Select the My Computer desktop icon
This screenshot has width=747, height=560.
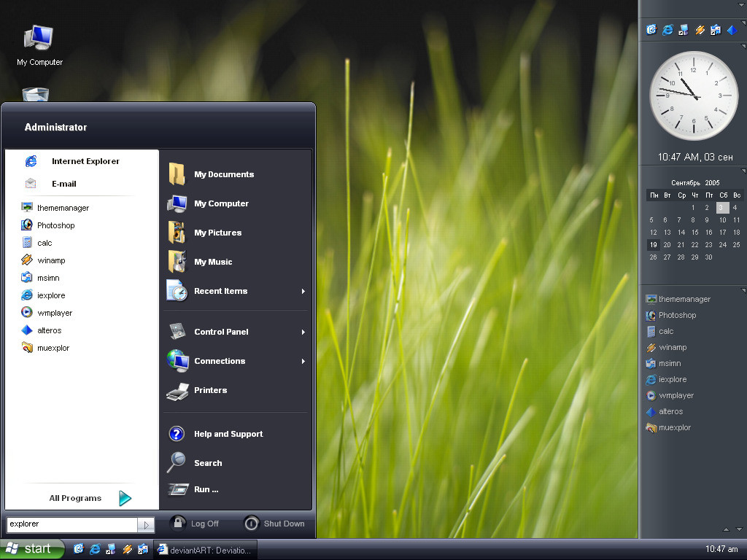39,46
